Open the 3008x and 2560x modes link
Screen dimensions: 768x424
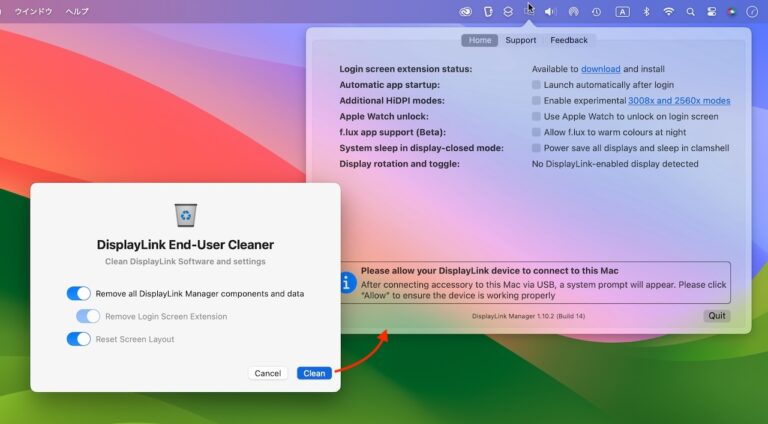pos(679,100)
